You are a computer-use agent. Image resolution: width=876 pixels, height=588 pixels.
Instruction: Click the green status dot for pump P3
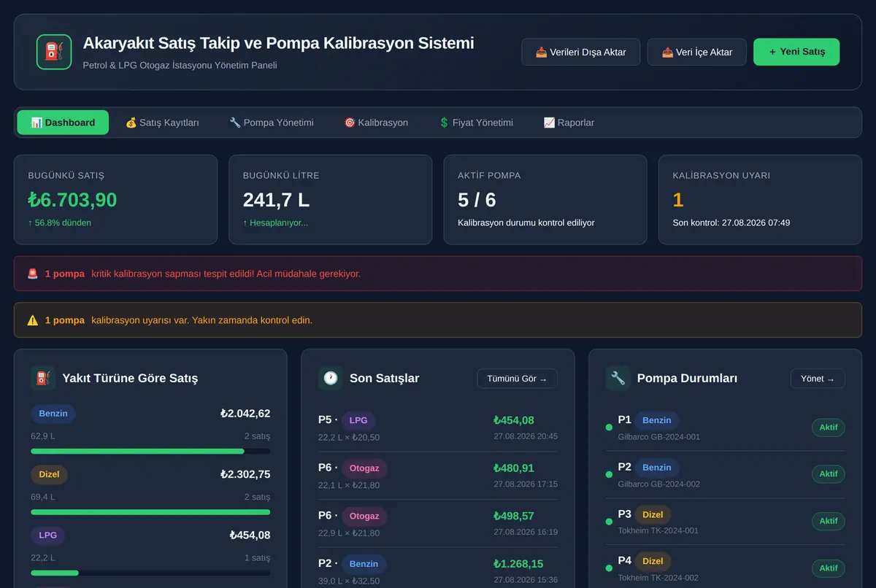610,522
